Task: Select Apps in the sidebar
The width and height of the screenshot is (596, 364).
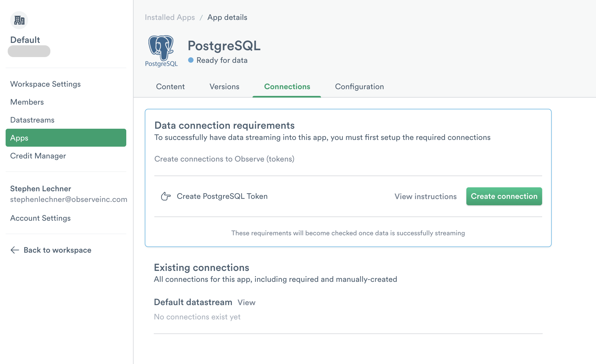Action: click(x=66, y=138)
